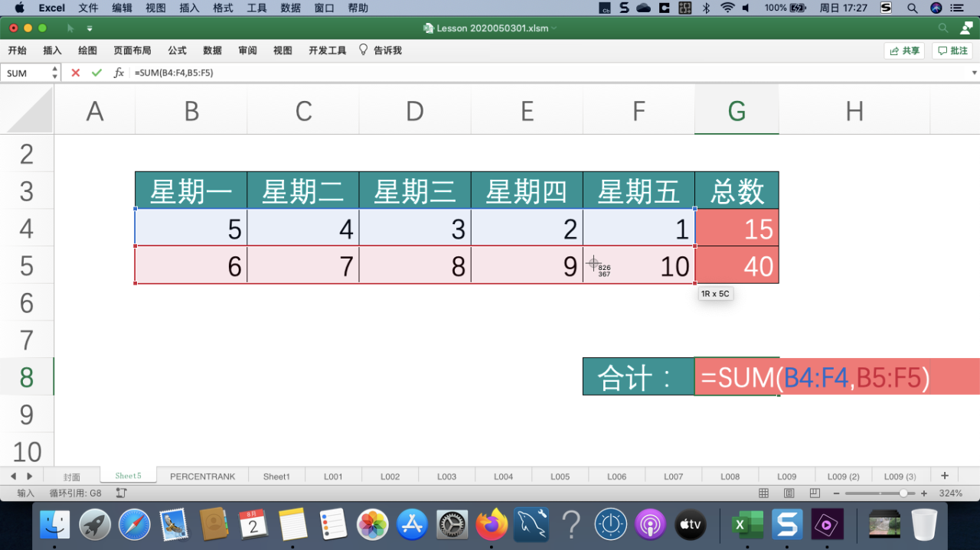This screenshot has width=980, height=550.
Task: Open the 文件 menu in macOS menu bar
Action: coord(88,8)
